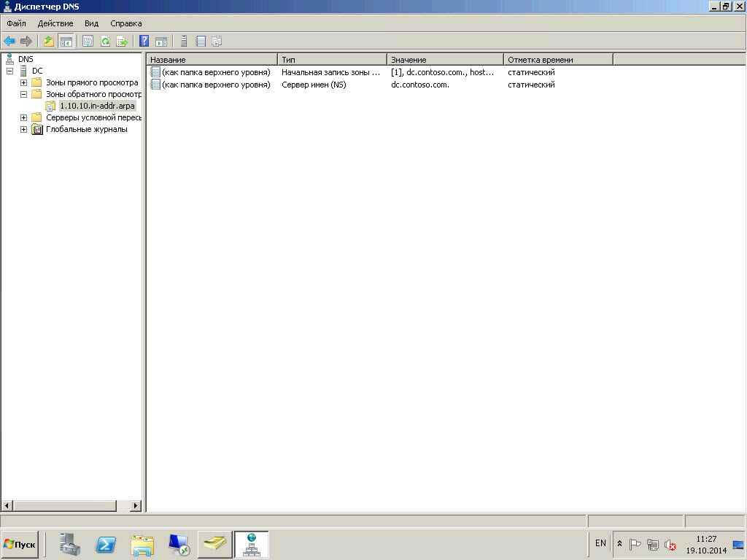Image resolution: width=747 pixels, height=560 pixels.
Task: Open the 'Вид' menu
Action: 91,23
